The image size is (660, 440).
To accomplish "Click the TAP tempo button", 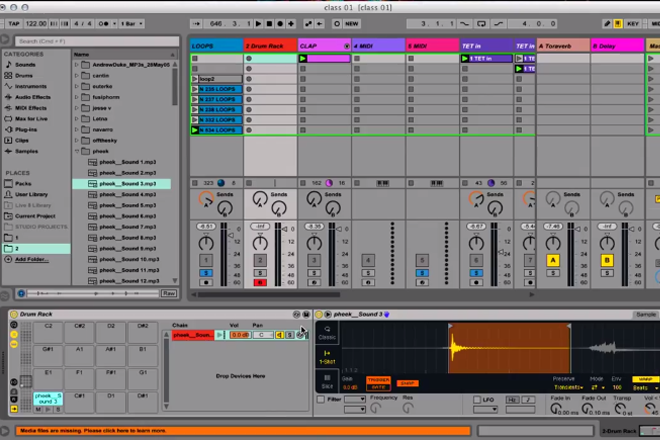I will click(12, 22).
